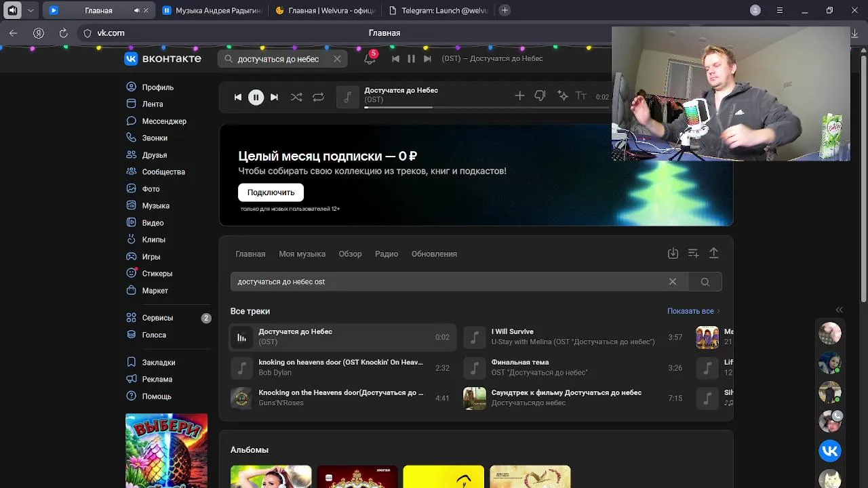This screenshot has height=488, width=868.
Task: Play Саундтрек к фильму Достучаться до небес
Action: (575, 398)
